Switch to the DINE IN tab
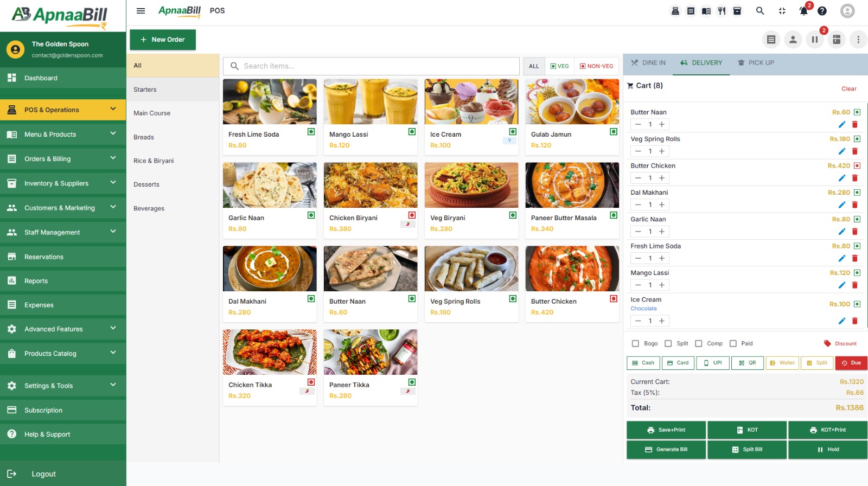 (648, 63)
